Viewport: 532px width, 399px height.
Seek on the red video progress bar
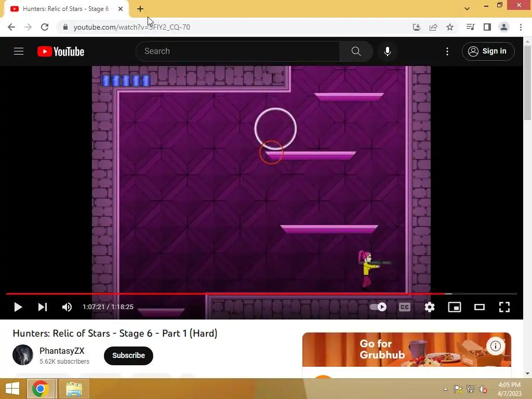[261, 294]
